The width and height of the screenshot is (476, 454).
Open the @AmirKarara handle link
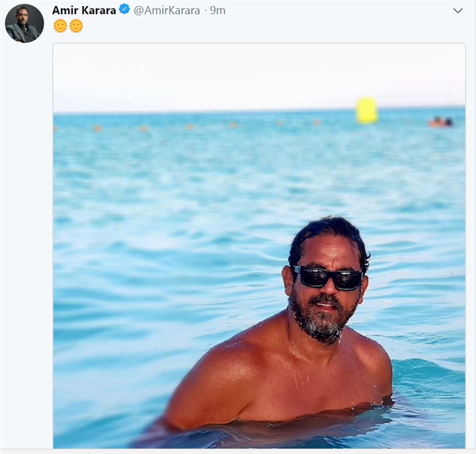pyautogui.click(x=167, y=11)
